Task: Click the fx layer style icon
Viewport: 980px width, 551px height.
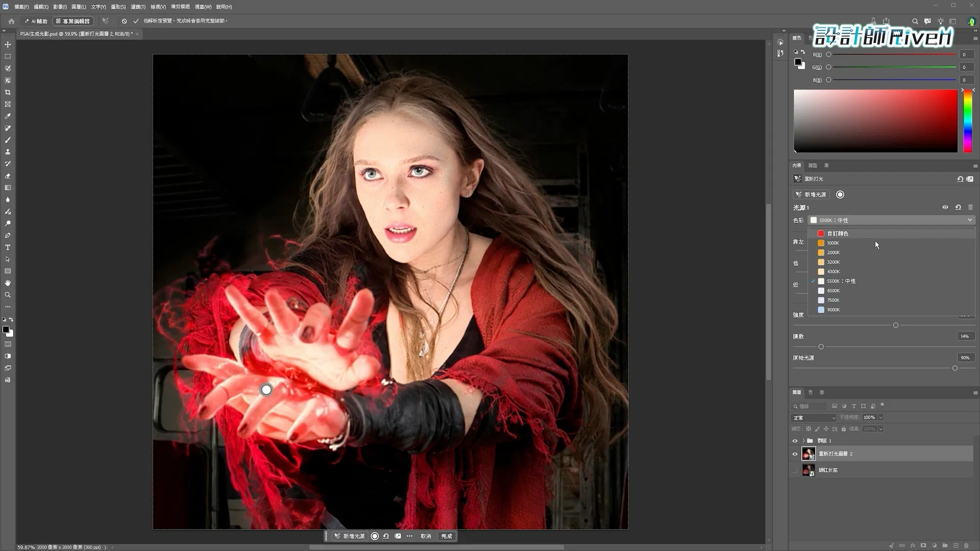Action: (913, 545)
